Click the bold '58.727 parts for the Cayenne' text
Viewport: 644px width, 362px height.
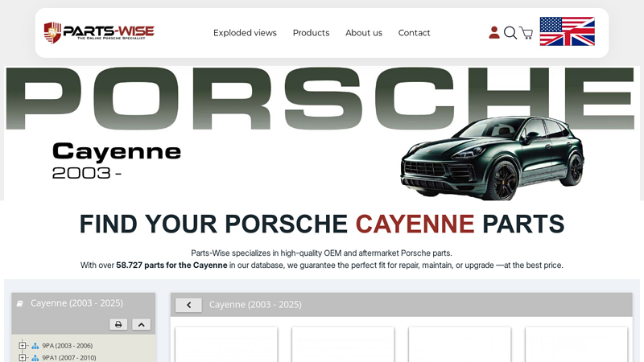(171, 265)
